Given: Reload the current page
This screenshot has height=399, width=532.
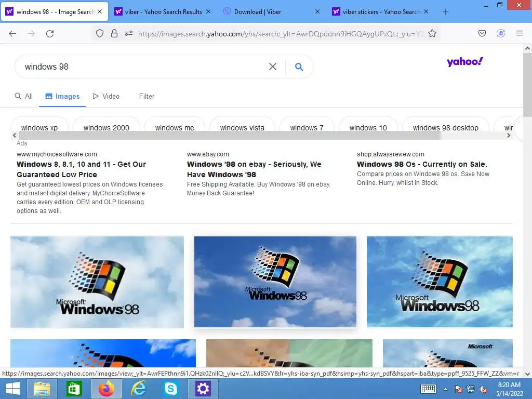Looking at the screenshot, I should coord(50,34).
